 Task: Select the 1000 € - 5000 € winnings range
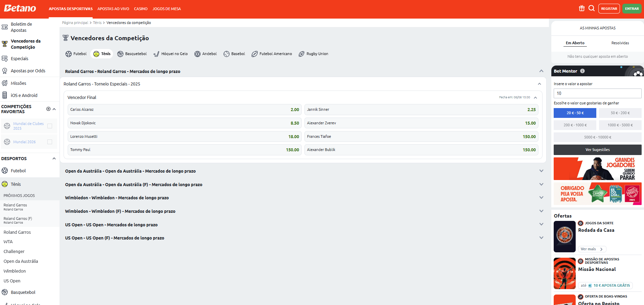click(x=620, y=125)
